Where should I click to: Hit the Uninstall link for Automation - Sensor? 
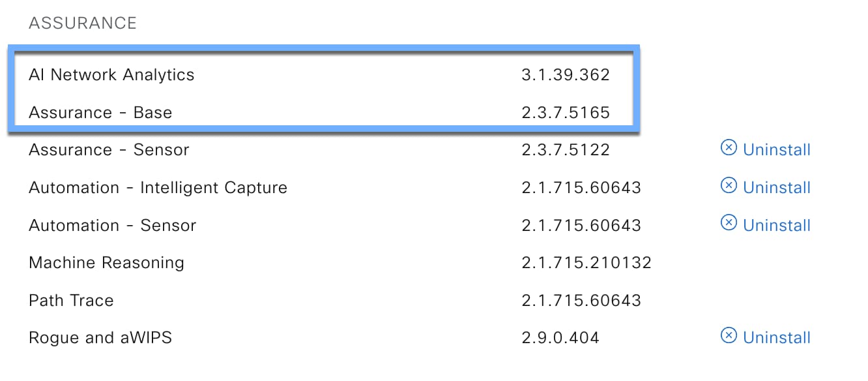tap(777, 226)
